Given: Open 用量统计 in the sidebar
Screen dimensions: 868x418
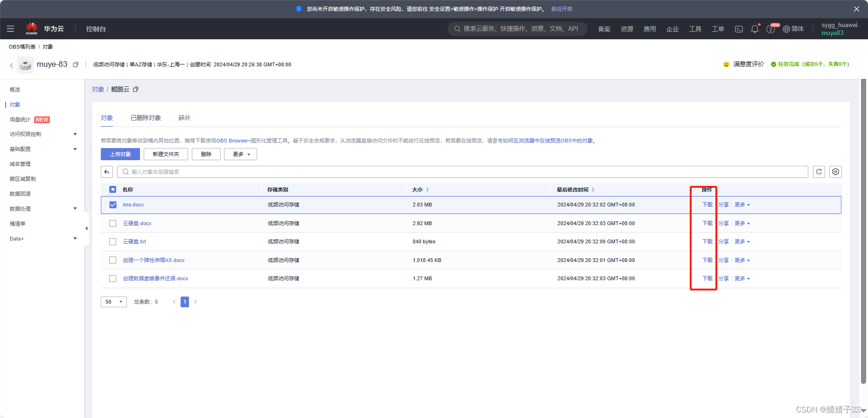Looking at the screenshot, I should [x=20, y=120].
